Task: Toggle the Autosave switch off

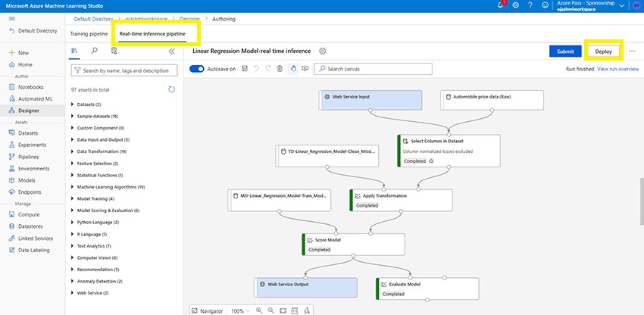Action: click(197, 69)
